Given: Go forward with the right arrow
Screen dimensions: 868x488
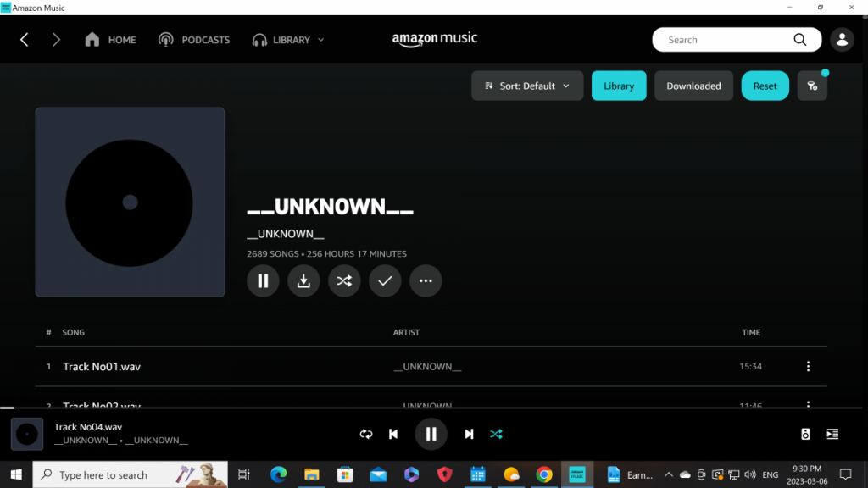Looking at the screenshot, I should click(56, 40).
